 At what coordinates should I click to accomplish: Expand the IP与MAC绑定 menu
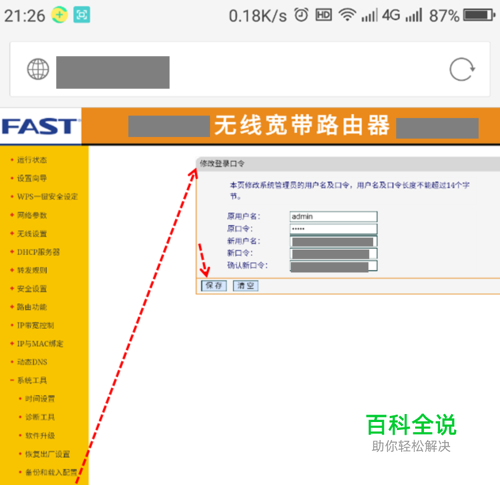click(40, 344)
